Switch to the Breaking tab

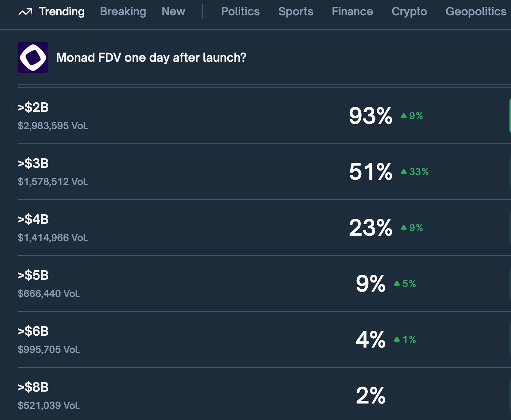[123, 11]
